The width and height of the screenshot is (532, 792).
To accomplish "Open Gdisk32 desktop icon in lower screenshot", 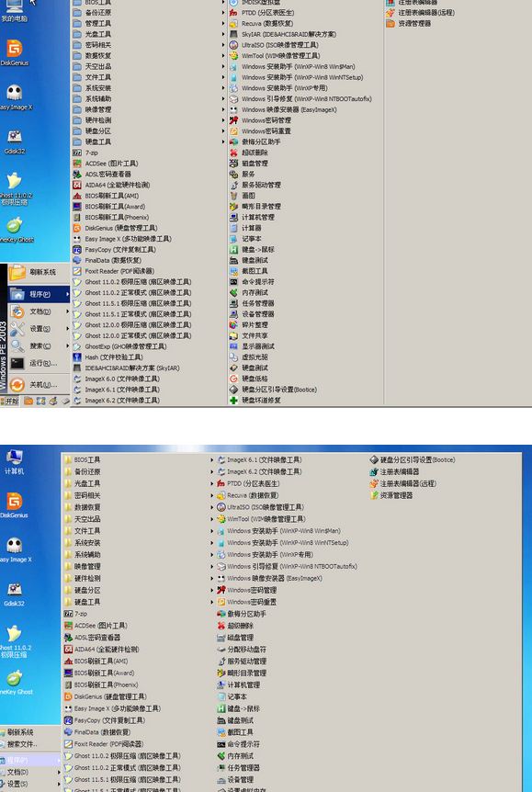I will [x=14, y=593].
